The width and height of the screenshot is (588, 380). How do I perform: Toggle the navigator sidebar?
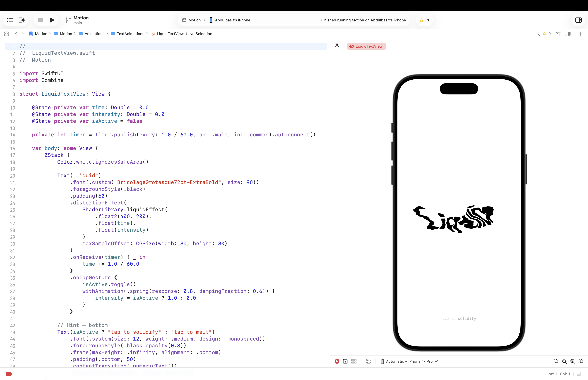[10, 20]
